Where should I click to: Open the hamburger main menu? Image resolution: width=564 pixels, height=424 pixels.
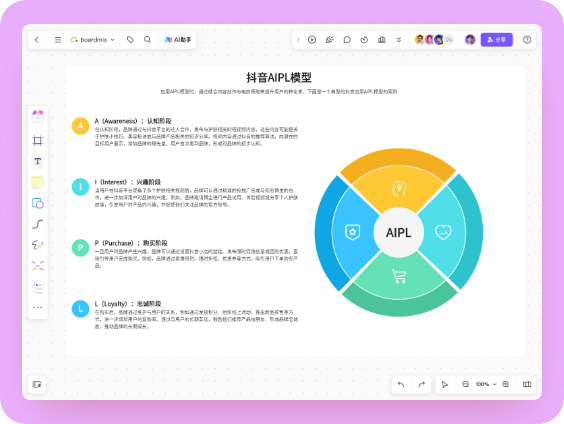click(x=58, y=40)
